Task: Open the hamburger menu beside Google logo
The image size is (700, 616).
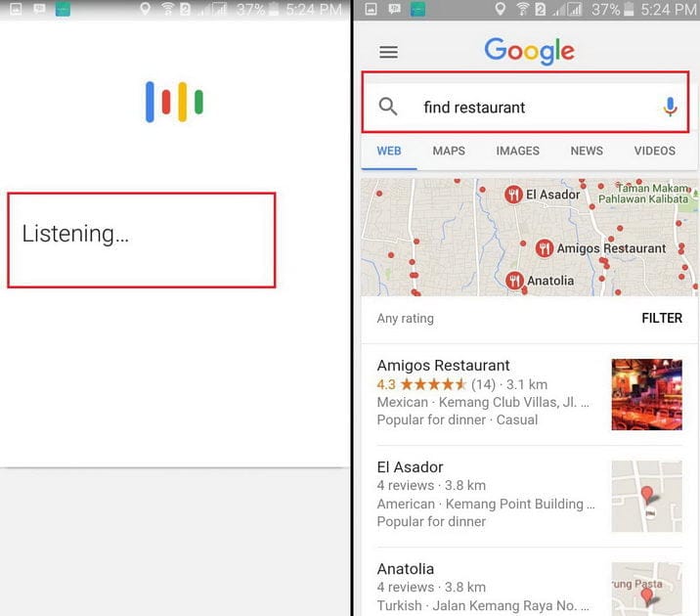Action: pyautogui.click(x=388, y=53)
